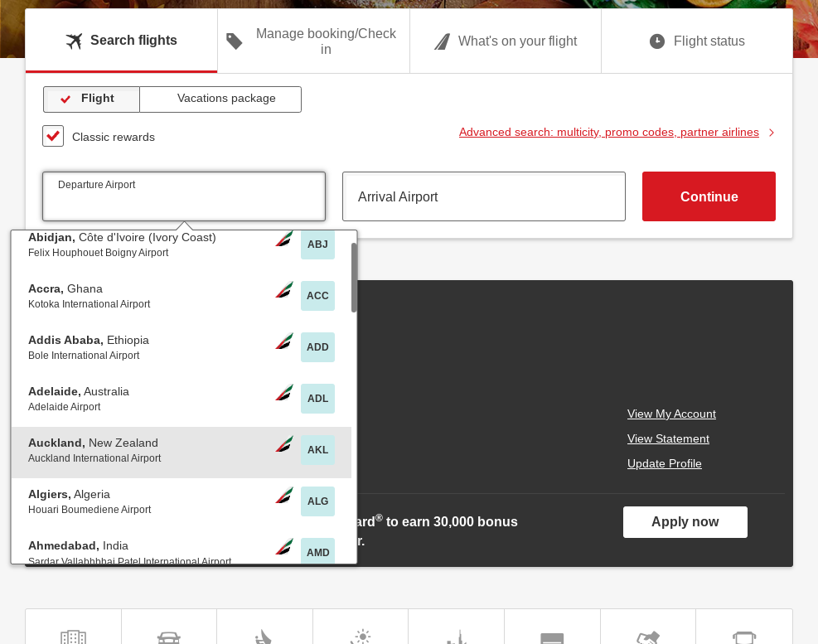Image resolution: width=818 pixels, height=644 pixels.
Task: Click the ACC airport code badge
Action: coord(317,295)
